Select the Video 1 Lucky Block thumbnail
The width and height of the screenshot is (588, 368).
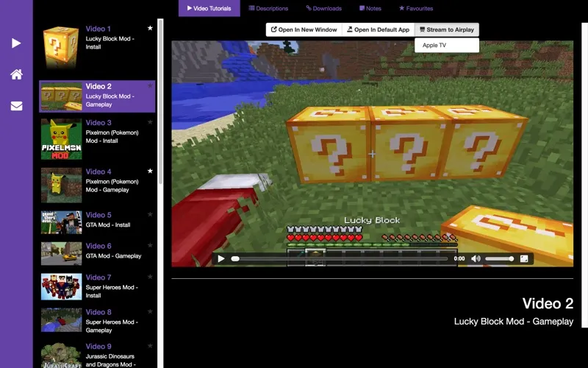point(61,47)
